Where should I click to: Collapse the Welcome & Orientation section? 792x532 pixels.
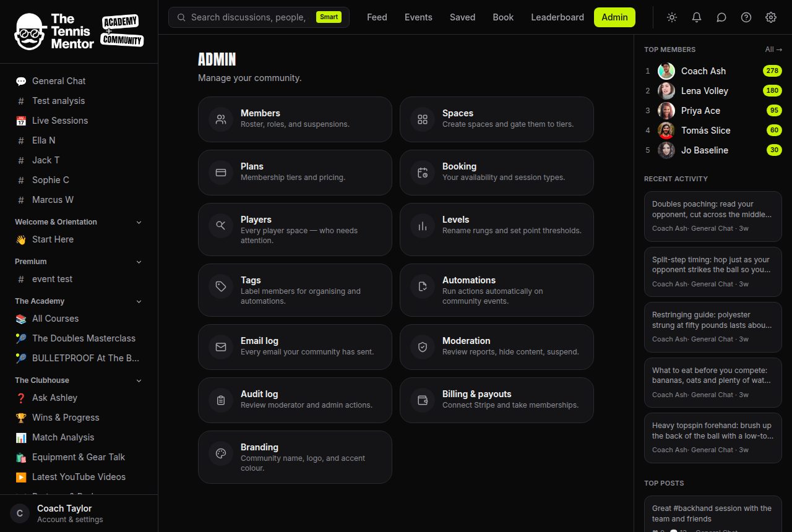pyautogui.click(x=139, y=222)
